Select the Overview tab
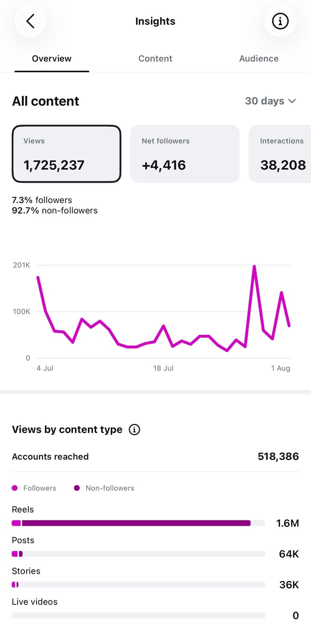The width and height of the screenshot is (311, 644). (x=51, y=58)
